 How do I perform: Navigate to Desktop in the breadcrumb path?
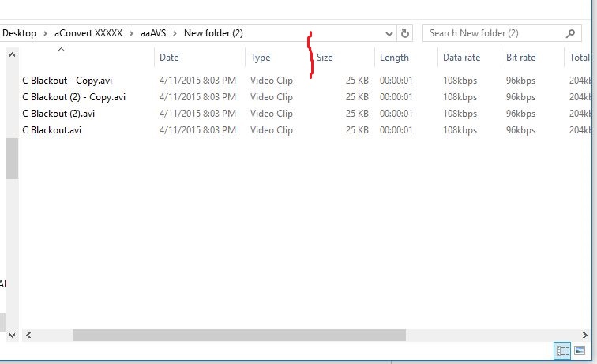tap(19, 33)
